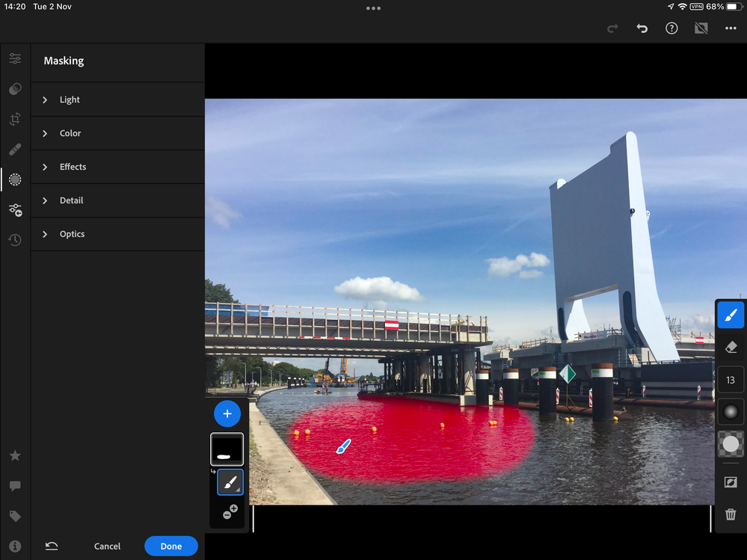The height and width of the screenshot is (560, 747).
Task: Select the Healing brush bandage icon
Action: pos(15,150)
